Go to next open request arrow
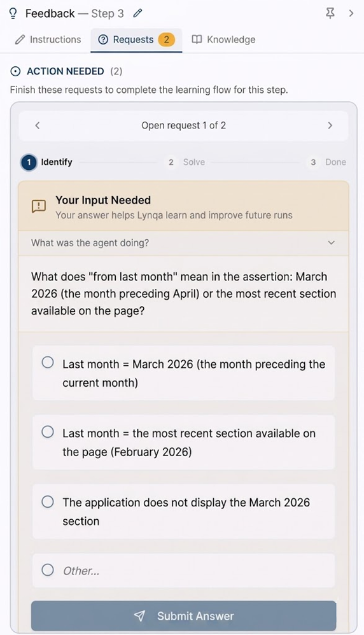The width and height of the screenshot is (364, 635). click(330, 125)
